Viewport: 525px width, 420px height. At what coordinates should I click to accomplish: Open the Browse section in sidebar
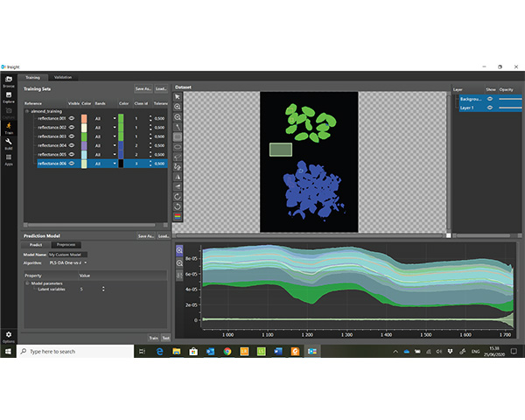click(8, 81)
